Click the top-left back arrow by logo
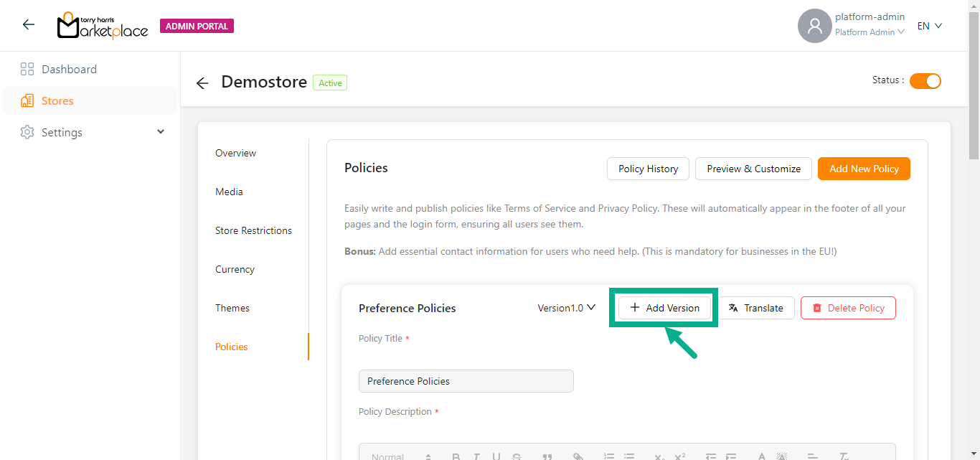This screenshot has width=980, height=460. click(x=29, y=25)
